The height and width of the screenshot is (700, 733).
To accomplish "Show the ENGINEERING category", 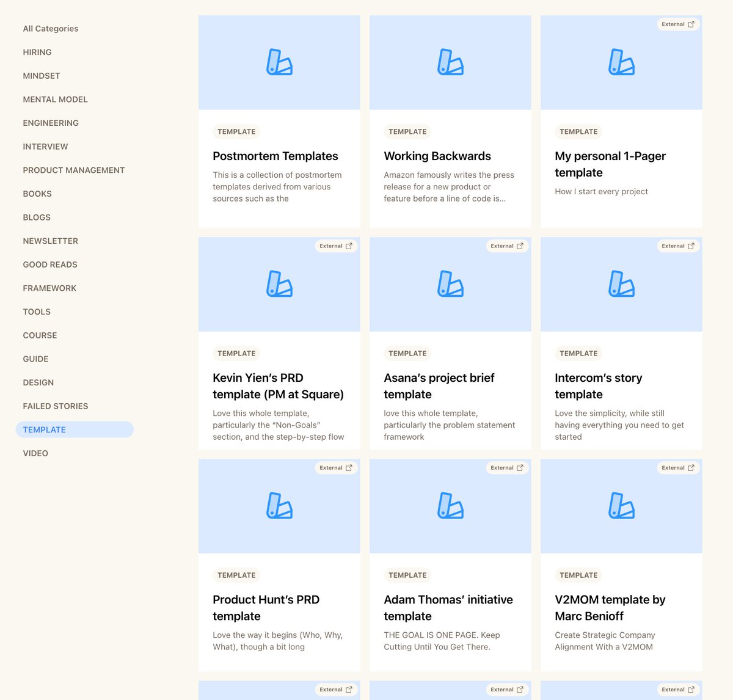I will click(51, 123).
